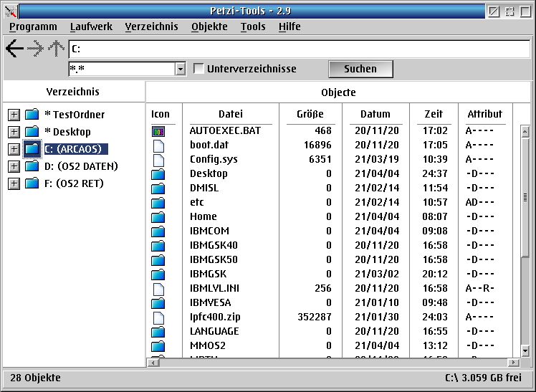Click the vertical scrollbar thumb in object list

point(525,198)
